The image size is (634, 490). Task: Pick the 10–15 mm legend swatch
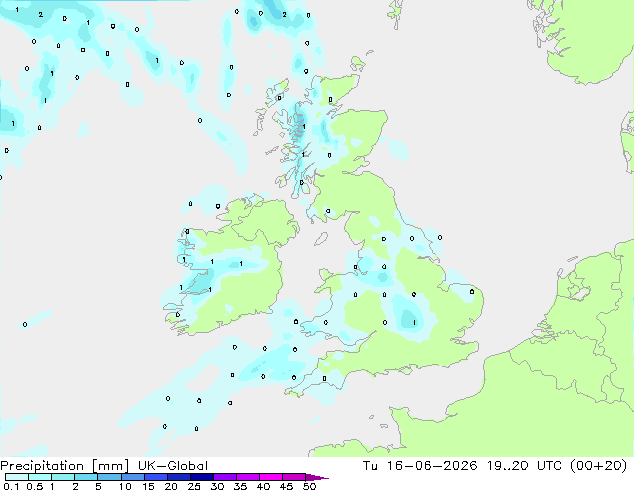coord(133,477)
